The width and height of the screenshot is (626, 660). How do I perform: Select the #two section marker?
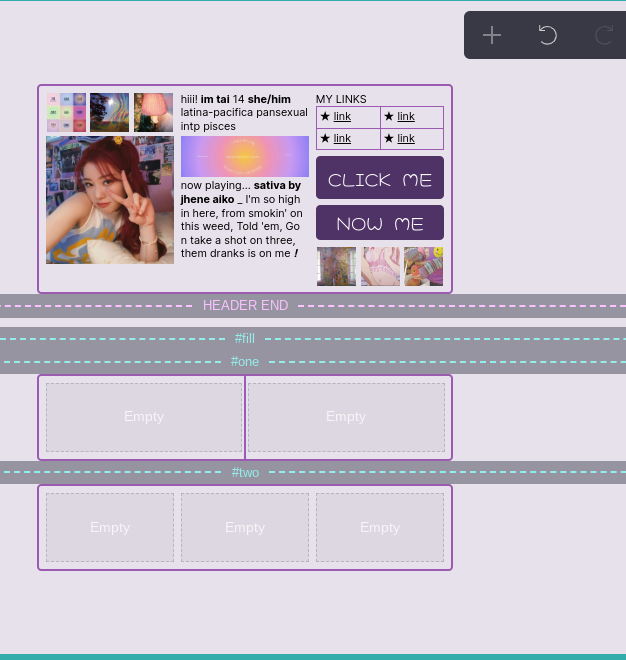point(245,473)
